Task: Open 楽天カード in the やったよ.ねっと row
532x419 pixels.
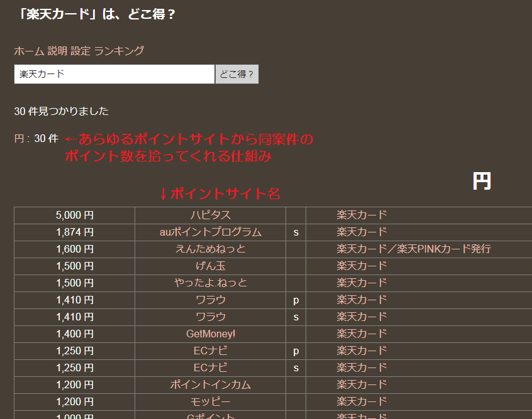Action: point(362,283)
